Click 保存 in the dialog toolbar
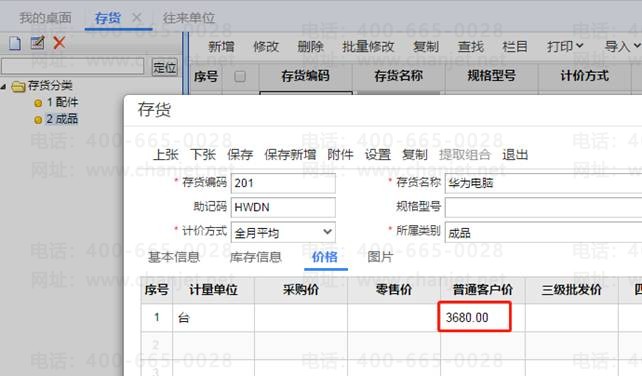Screen dimensions: 642x376 (240, 155)
